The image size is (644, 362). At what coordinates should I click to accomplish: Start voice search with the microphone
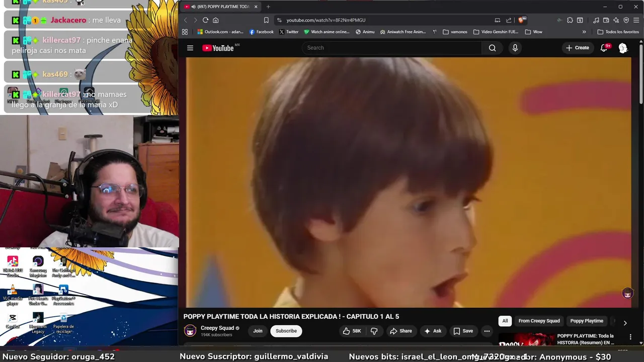(515, 48)
